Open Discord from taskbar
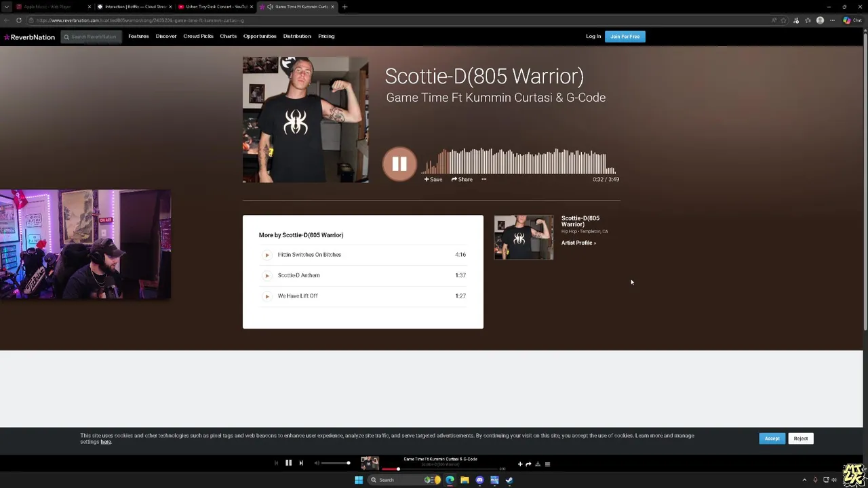This screenshot has height=488, width=868. pos(479,480)
